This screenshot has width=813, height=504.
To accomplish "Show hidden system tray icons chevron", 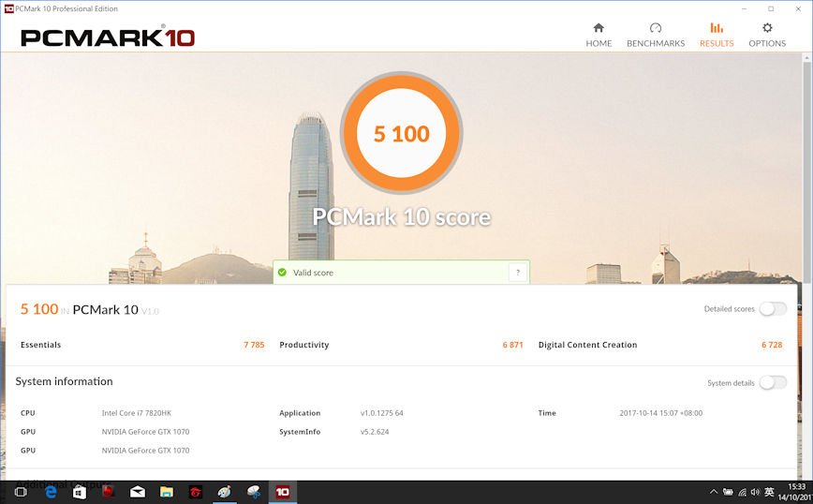I will pos(714,492).
